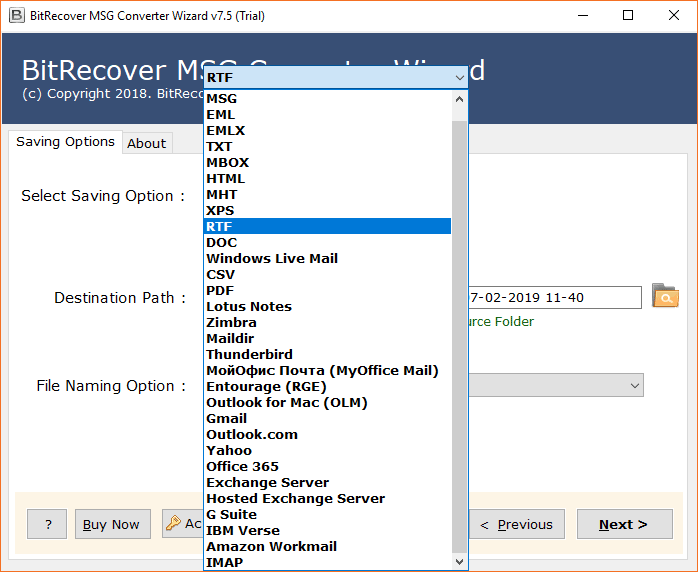
Task: Click the format list scroll-up arrow
Action: [459, 99]
